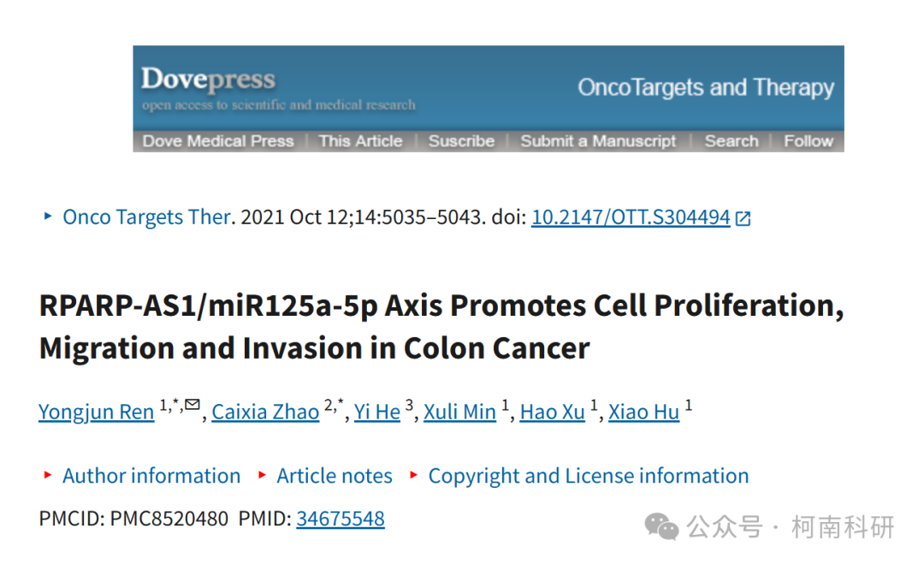This screenshot has width=924, height=564.
Task: Click the external link icon beside DOI
Action: click(743, 218)
